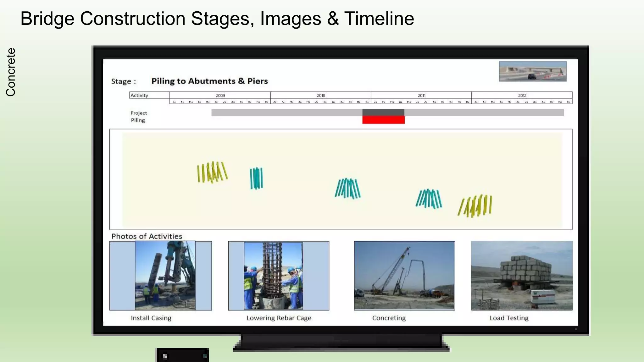Open the Load Testing photo
This screenshot has height=362, width=644.
click(x=522, y=276)
